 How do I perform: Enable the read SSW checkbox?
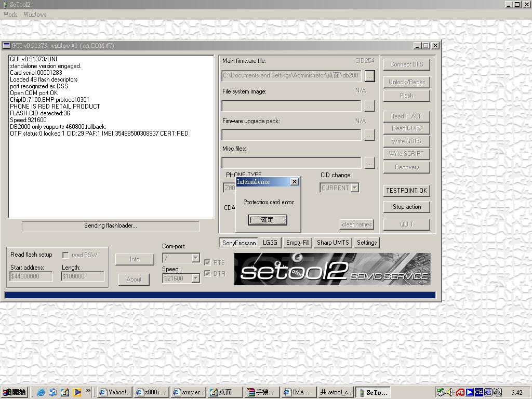(x=65, y=255)
